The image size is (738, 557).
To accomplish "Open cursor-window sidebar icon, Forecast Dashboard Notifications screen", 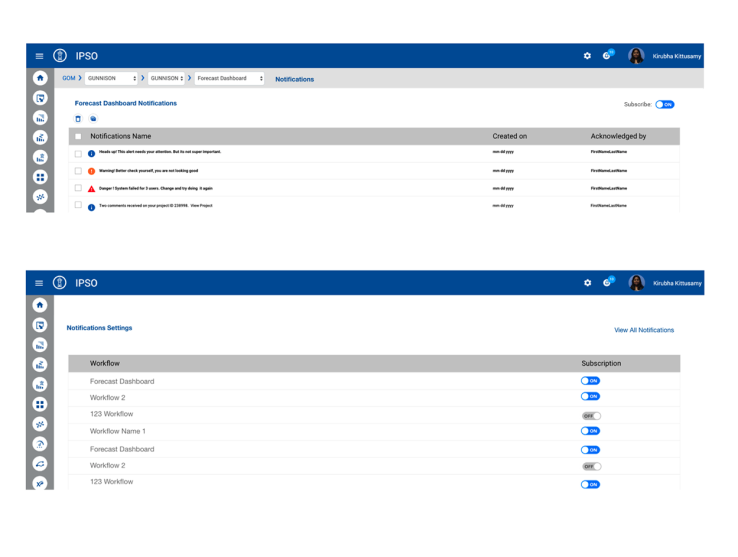I will [x=40, y=98].
